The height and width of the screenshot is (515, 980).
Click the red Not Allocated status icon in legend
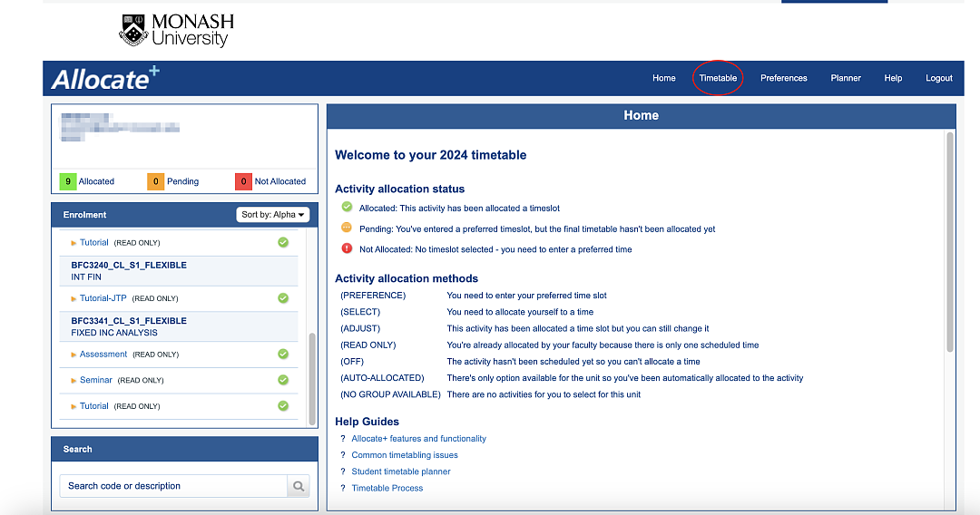coord(347,248)
